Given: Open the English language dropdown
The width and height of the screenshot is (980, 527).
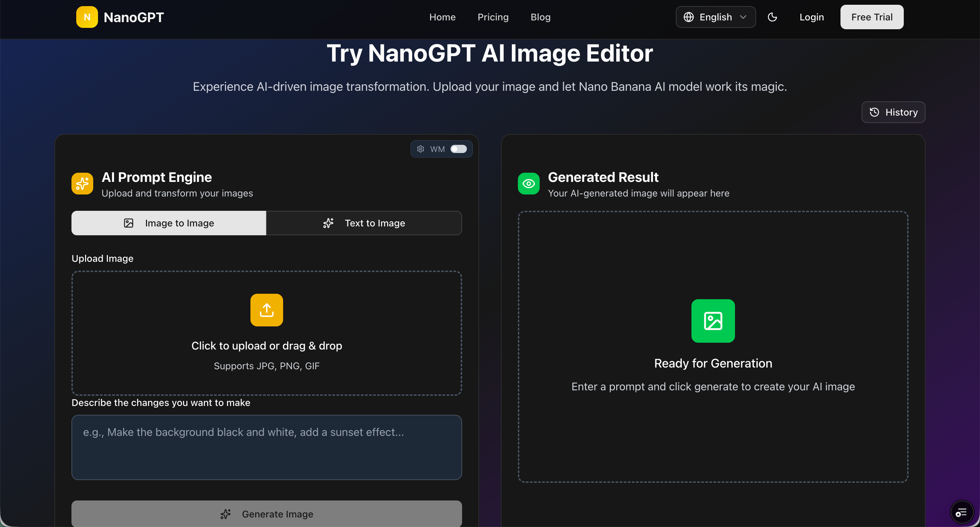Looking at the screenshot, I should [x=716, y=17].
